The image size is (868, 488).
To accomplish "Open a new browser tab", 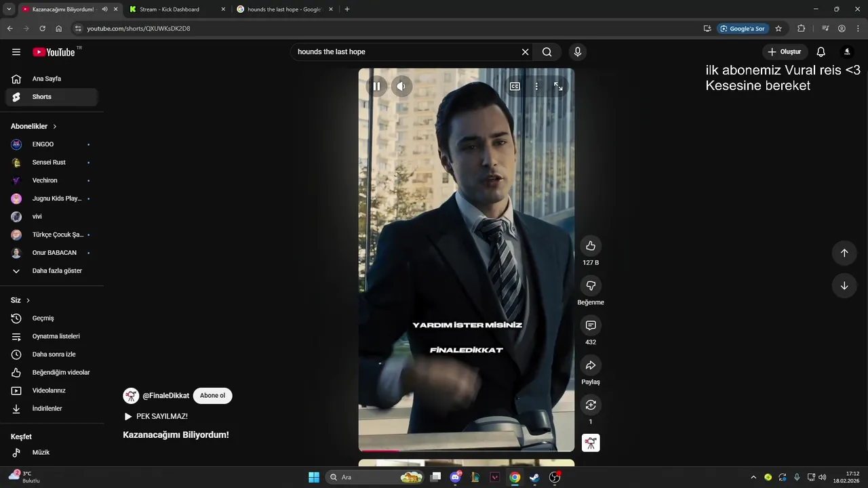I will tap(347, 9).
